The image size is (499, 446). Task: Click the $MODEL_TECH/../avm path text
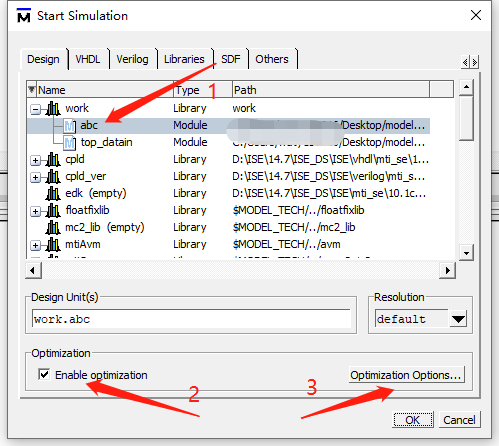pyautogui.click(x=287, y=244)
